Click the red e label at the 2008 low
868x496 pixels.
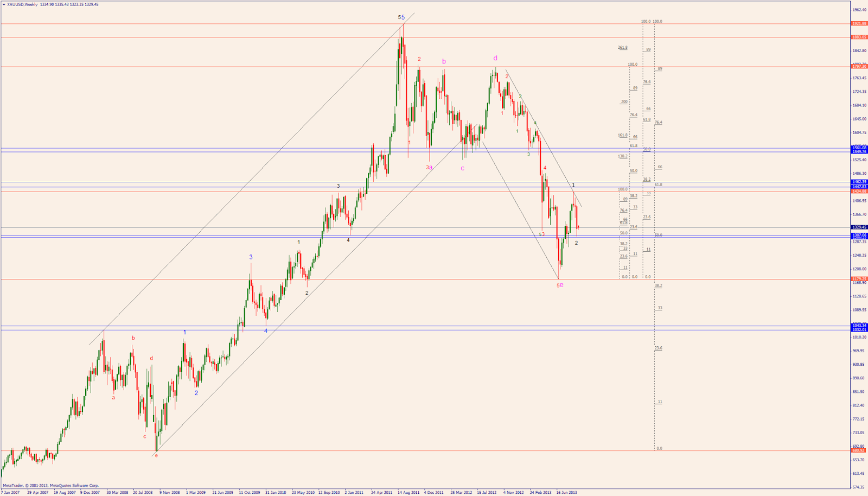pos(156,455)
